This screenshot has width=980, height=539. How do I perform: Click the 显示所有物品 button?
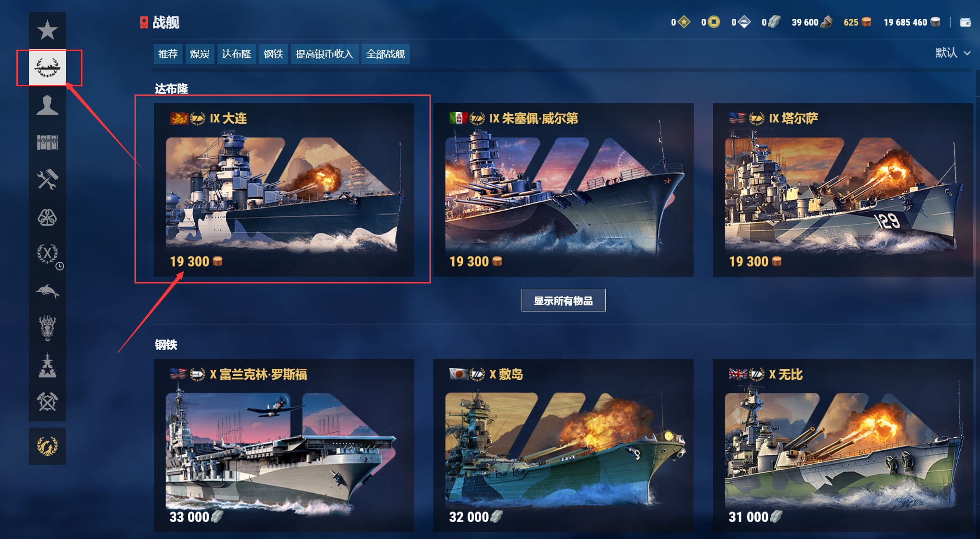564,300
